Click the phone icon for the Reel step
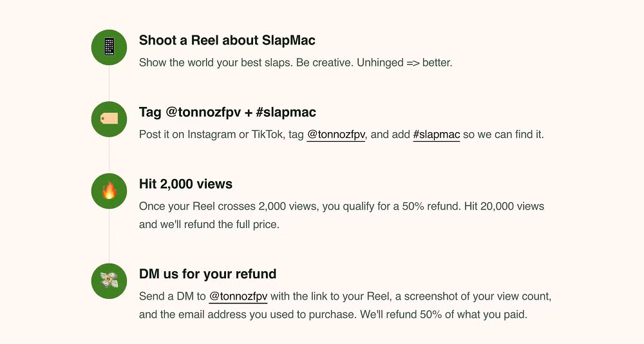This screenshot has width=644, height=344. [109, 47]
